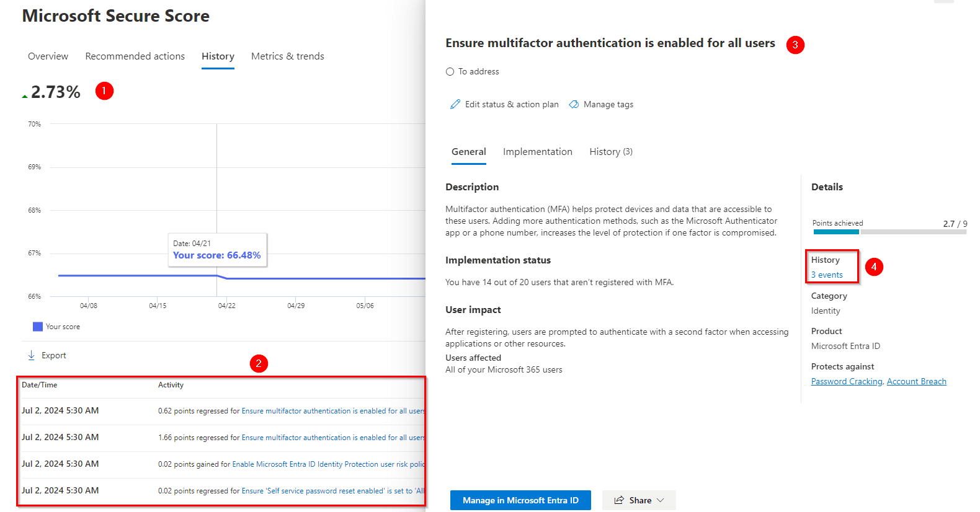This screenshot has height=512, width=980.
Task: Click the Export download arrow icon
Action: [32, 355]
